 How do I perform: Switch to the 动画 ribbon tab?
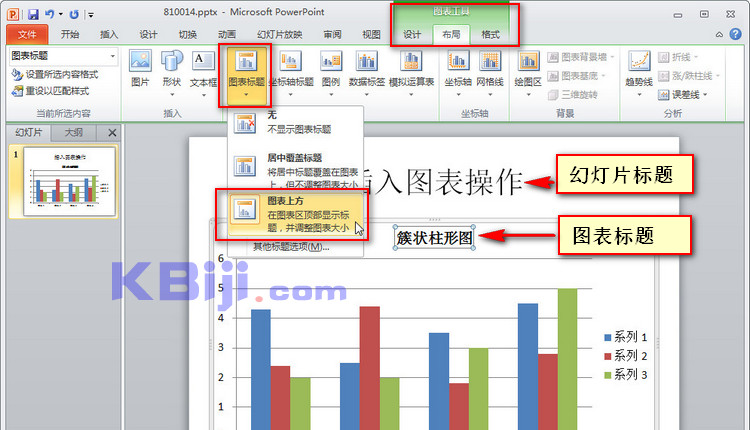pyautogui.click(x=227, y=34)
